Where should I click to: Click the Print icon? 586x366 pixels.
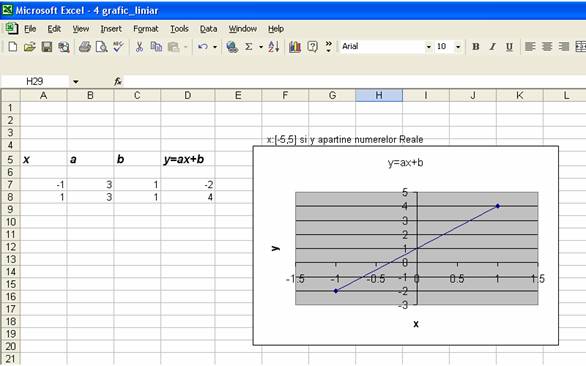pos(85,47)
